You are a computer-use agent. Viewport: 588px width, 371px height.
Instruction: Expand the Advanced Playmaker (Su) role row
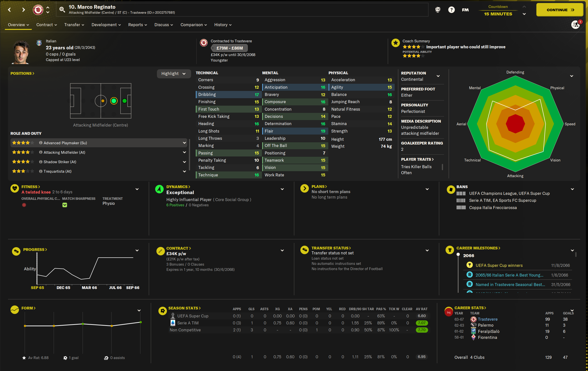[x=184, y=143]
